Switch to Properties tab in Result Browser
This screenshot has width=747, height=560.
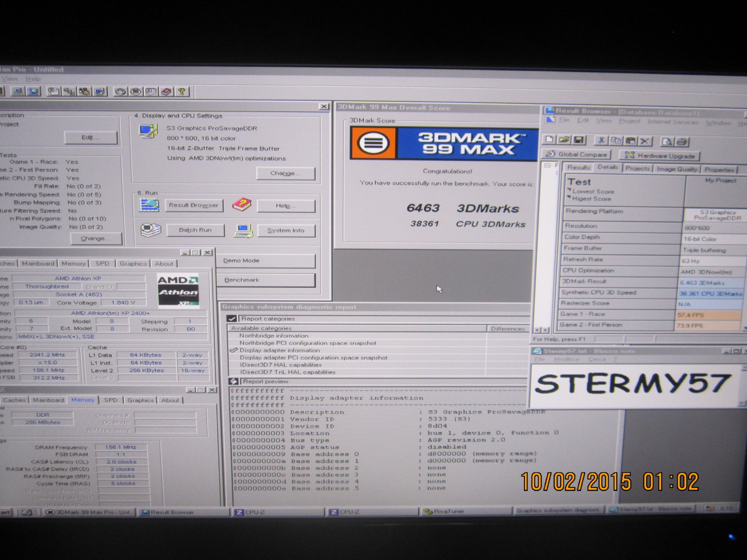719,170
